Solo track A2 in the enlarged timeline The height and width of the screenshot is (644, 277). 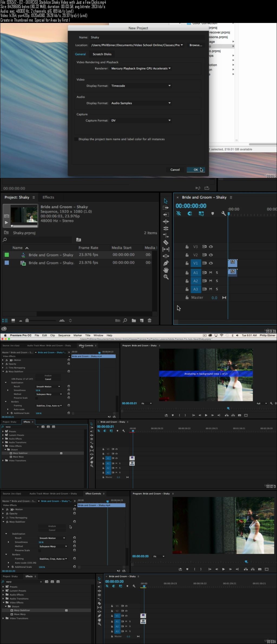pyautogui.click(x=217, y=281)
